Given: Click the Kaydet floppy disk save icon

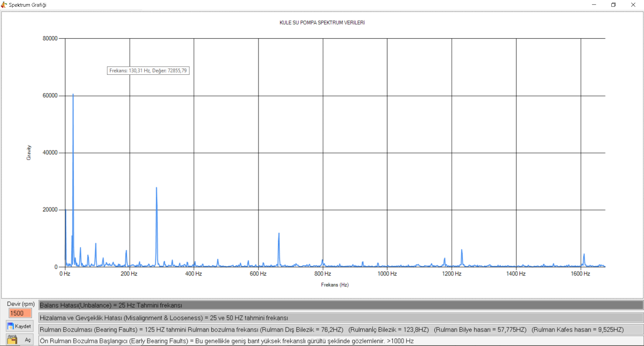Looking at the screenshot, I should [x=10, y=326].
